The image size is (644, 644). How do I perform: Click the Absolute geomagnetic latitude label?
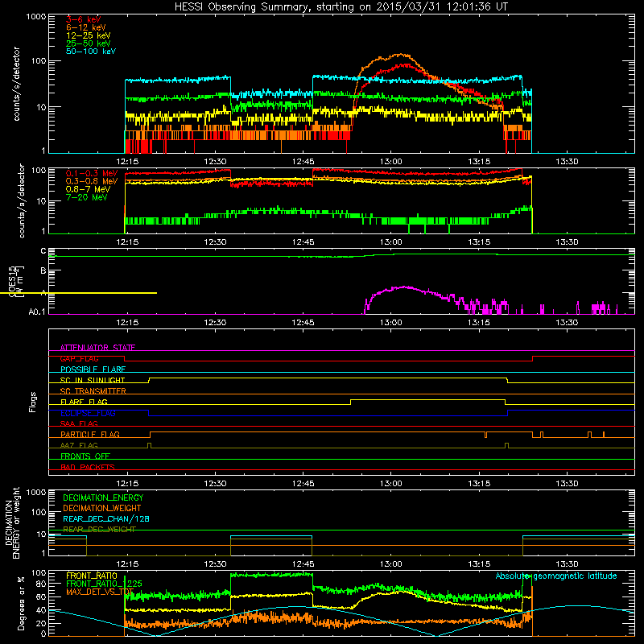[556, 576]
